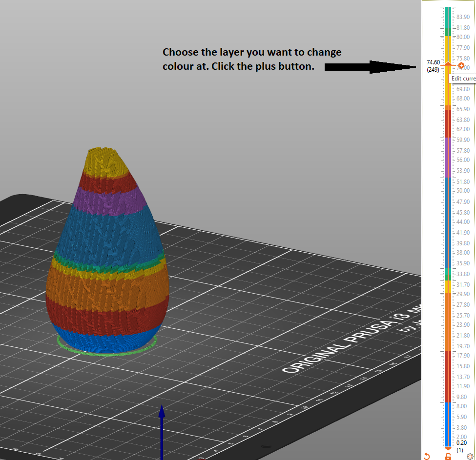Click the 17.90 height tick label
The width and height of the screenshot is (476, 460).
[x=463, y=356]
